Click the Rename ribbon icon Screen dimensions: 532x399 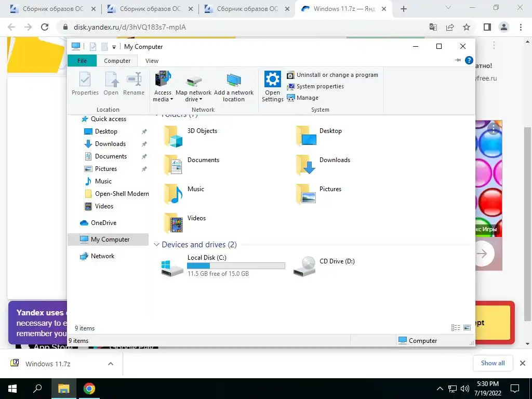pos(134,84)
